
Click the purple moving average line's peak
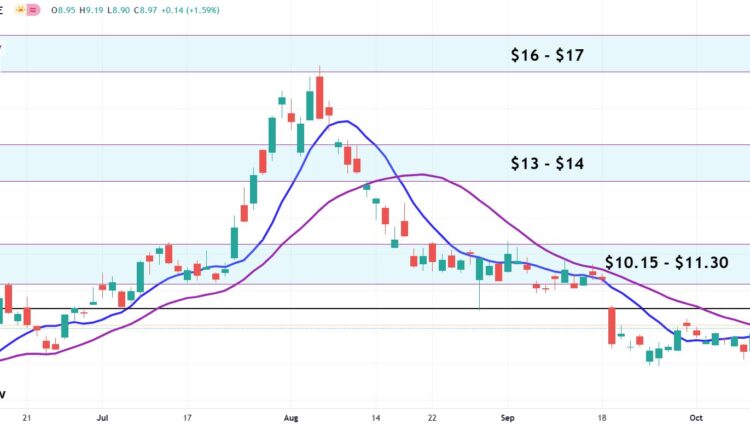(x=420, y=175)
